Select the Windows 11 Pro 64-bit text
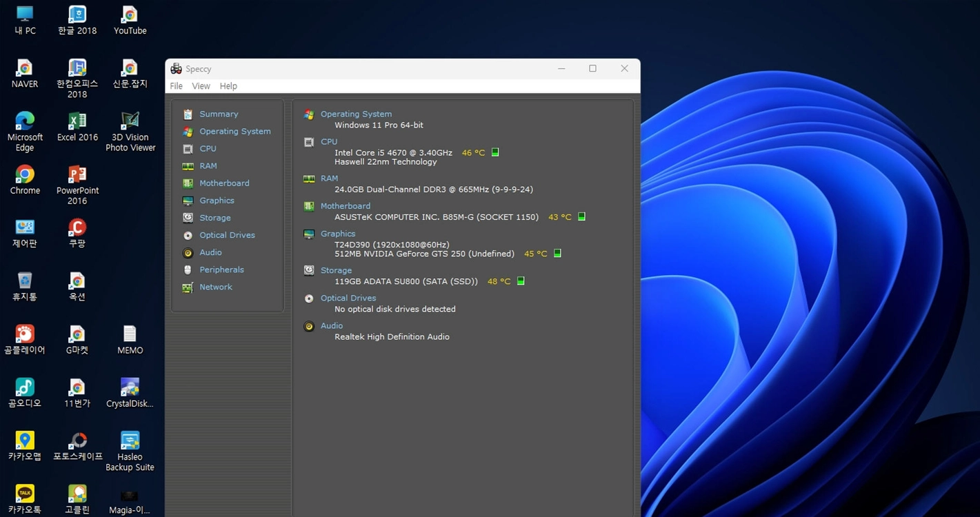This screenshot has width=980, height=517. pyautogui.click(x=379, y=125)
